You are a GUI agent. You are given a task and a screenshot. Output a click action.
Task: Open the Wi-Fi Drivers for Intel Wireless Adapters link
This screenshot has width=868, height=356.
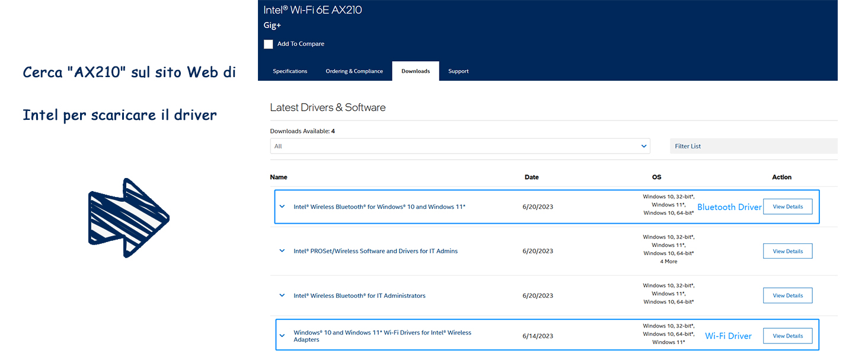tap(382, 333)
